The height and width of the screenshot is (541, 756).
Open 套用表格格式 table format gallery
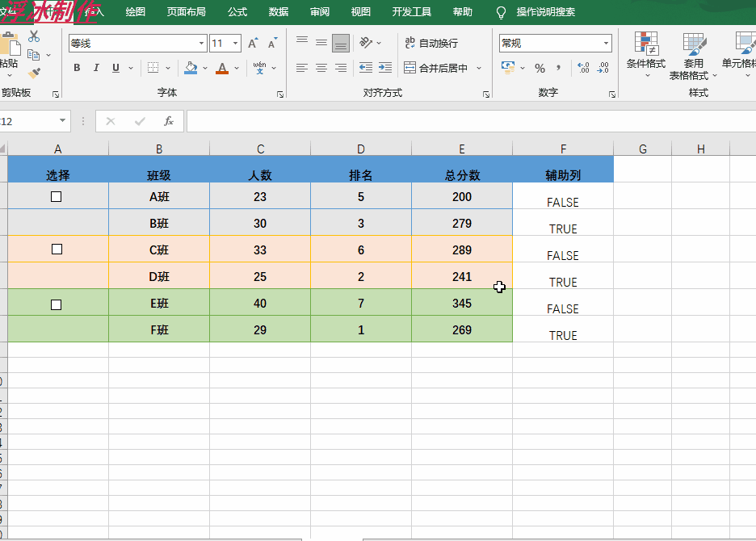point(693,57)
